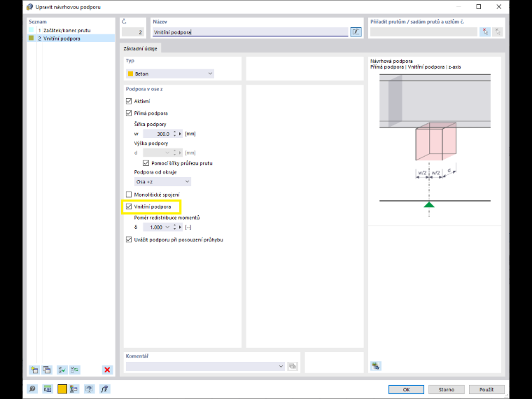The width and height of the screenshot is (532, 399).
Task: Click the function script icon at bottom
Action: click(x=104, y=389)
